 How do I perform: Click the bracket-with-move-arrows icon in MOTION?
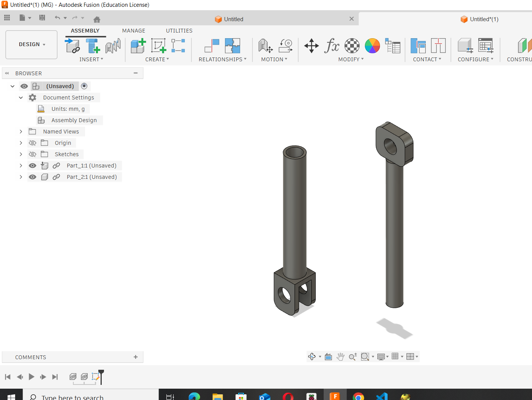pos(265,46)
